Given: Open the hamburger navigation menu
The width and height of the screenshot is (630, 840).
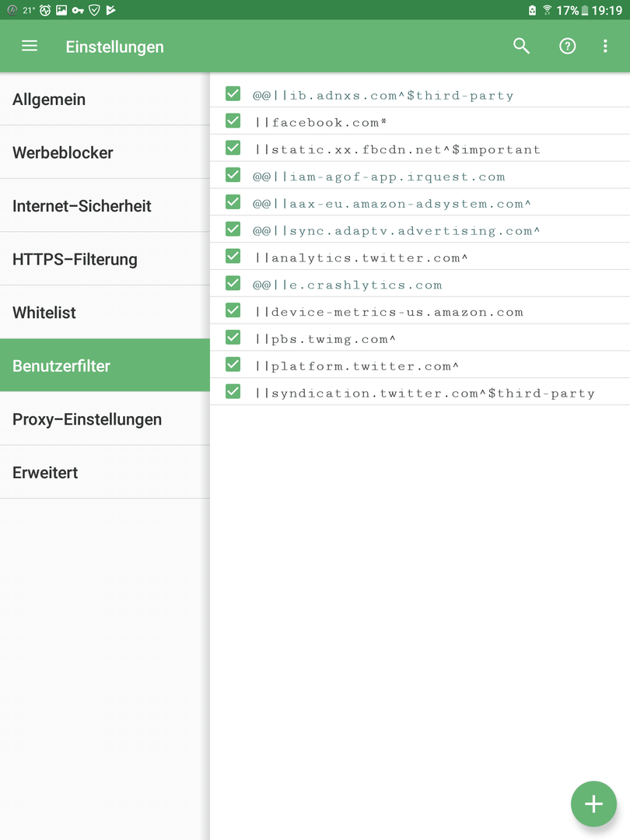Looking at the screenshot, I should click(x=30, y=46).
